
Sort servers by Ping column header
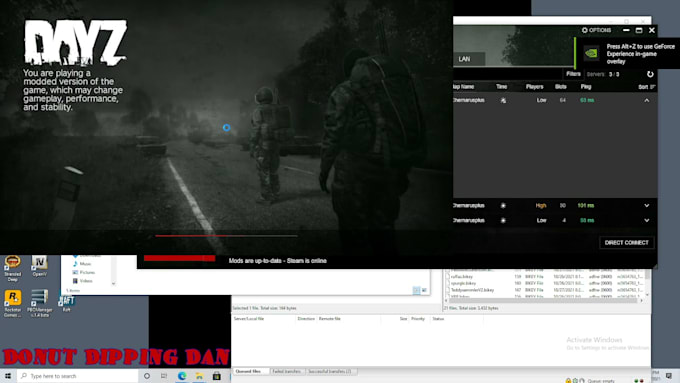[586, 87]
